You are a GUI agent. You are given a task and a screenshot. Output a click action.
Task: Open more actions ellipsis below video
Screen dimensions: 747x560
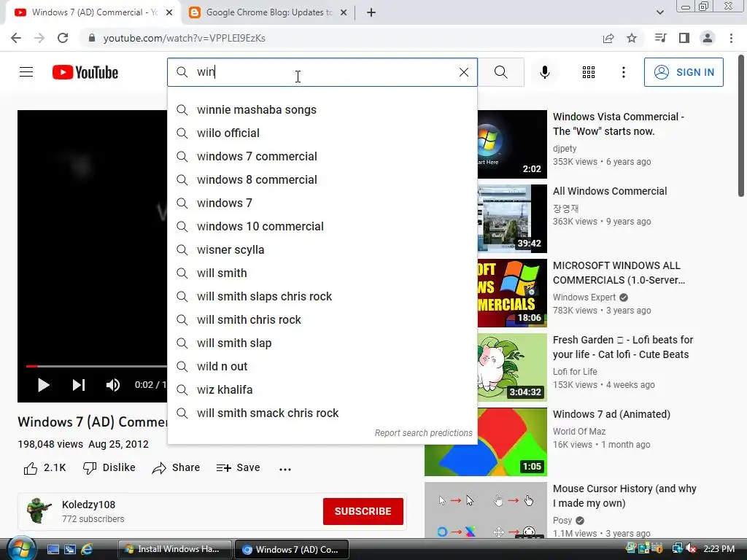pos(285,469)
